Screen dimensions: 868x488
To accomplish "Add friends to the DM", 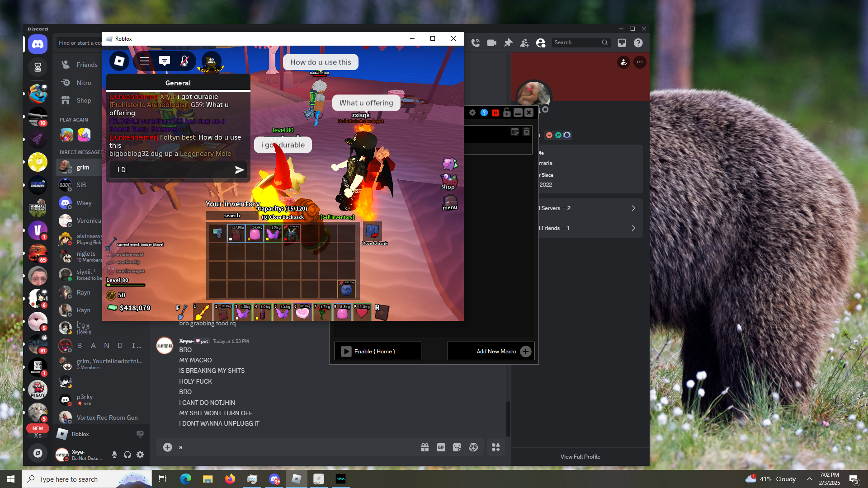I will (x=524, y=42).
